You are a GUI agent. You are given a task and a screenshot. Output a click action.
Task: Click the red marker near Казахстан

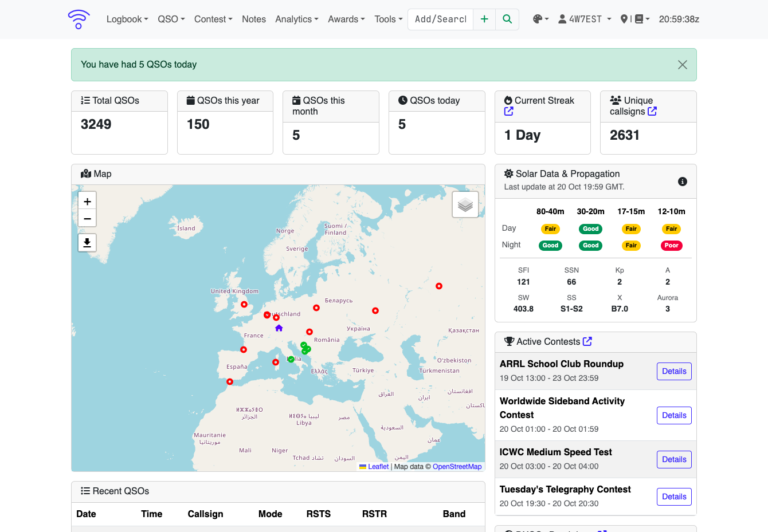click(x=439, y=286)
